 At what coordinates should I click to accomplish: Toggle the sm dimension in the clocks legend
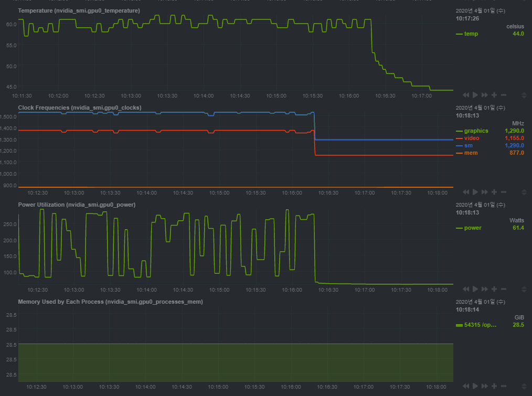(468, 146)
